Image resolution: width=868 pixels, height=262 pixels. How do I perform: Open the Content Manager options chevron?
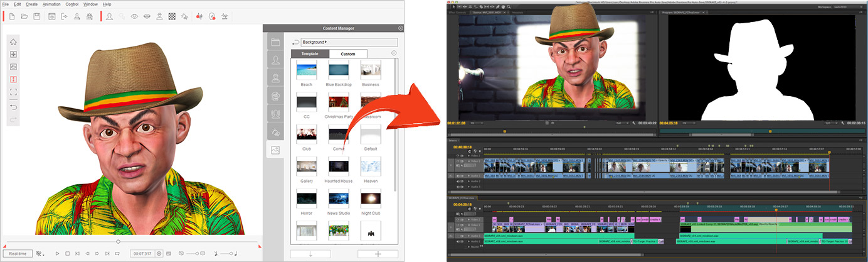[x=394, y=53]
